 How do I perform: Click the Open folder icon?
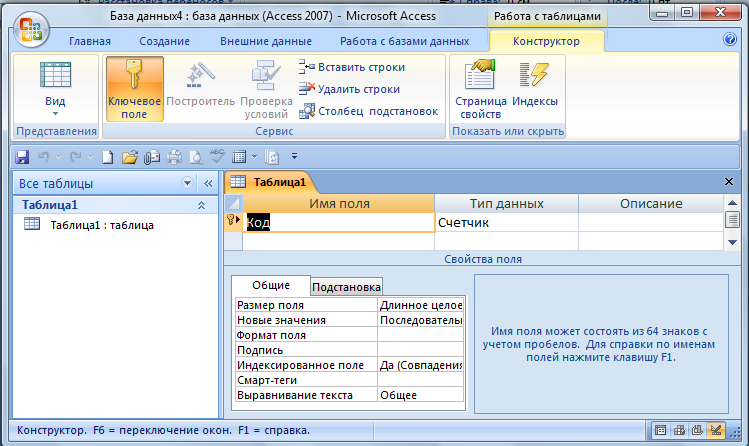129,157
